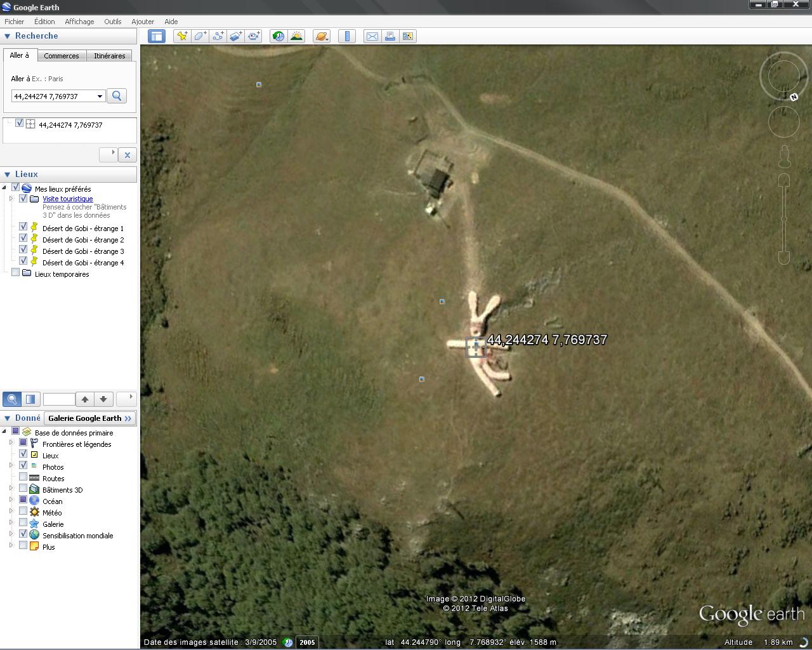Toggle sunlight across the landscape
This screenshot has width=812, height=650.
296,36
